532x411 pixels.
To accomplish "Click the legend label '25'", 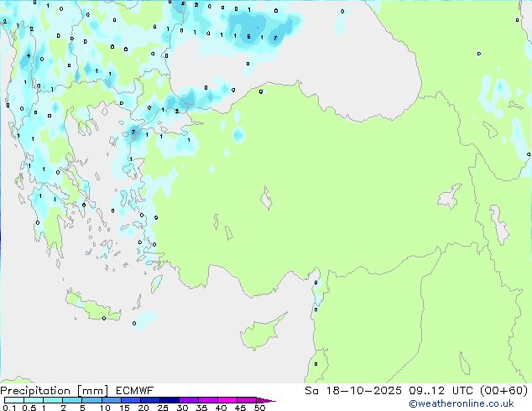I will coord(163,408).
